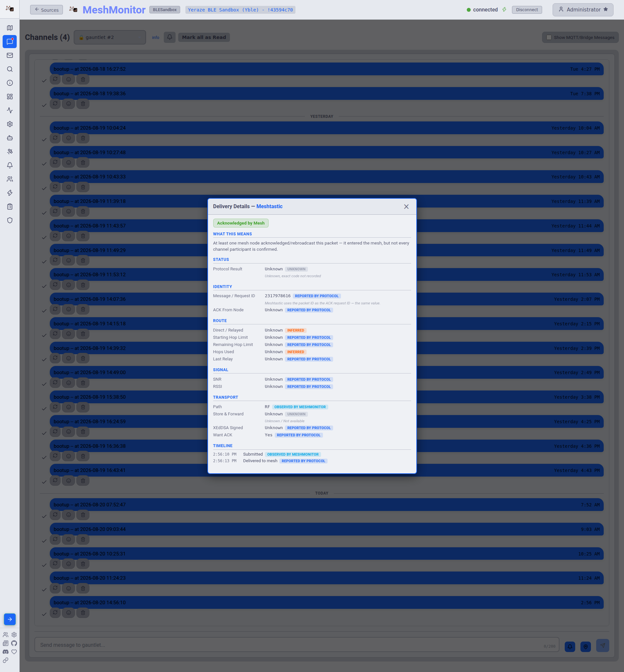Click the bell button next to message input
Screen dimensions: 624x672
pyautogui.click(x=570, y=646)
